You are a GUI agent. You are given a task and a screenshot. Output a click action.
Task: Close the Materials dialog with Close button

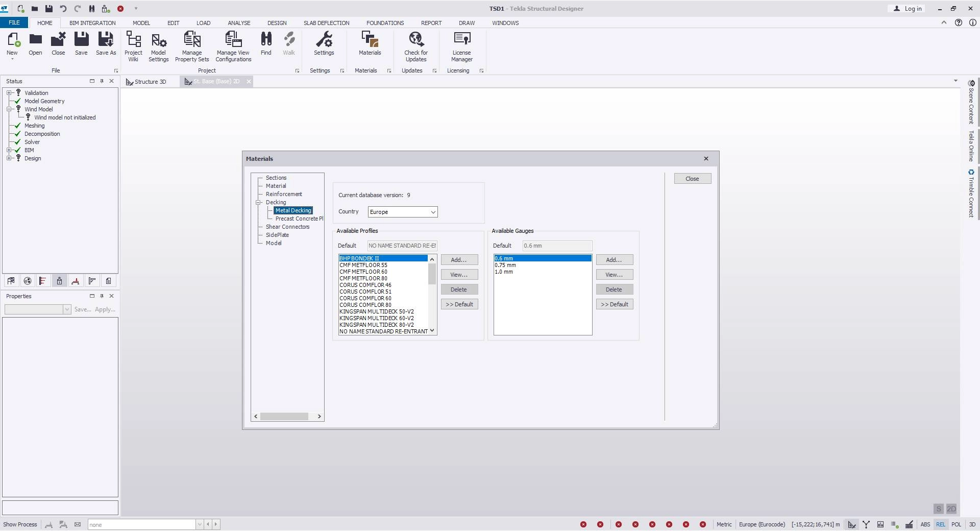click(x=692, y=179)
